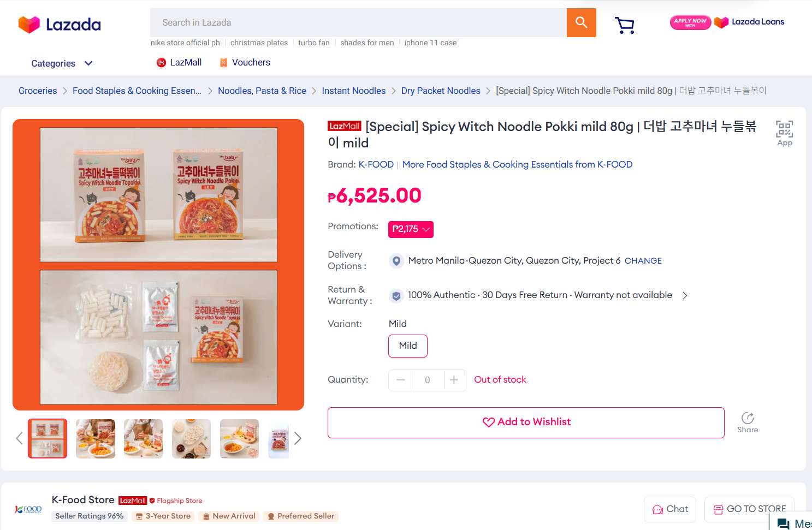Click the Lazada logo
Viewport: 812px width, 530px height.
pos(60,25)
